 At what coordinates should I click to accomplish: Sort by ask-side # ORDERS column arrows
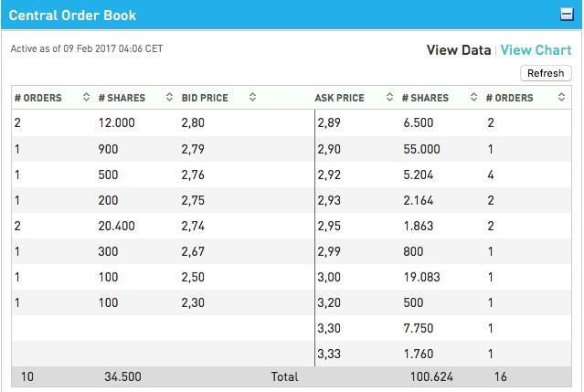[x=562, y=97]
